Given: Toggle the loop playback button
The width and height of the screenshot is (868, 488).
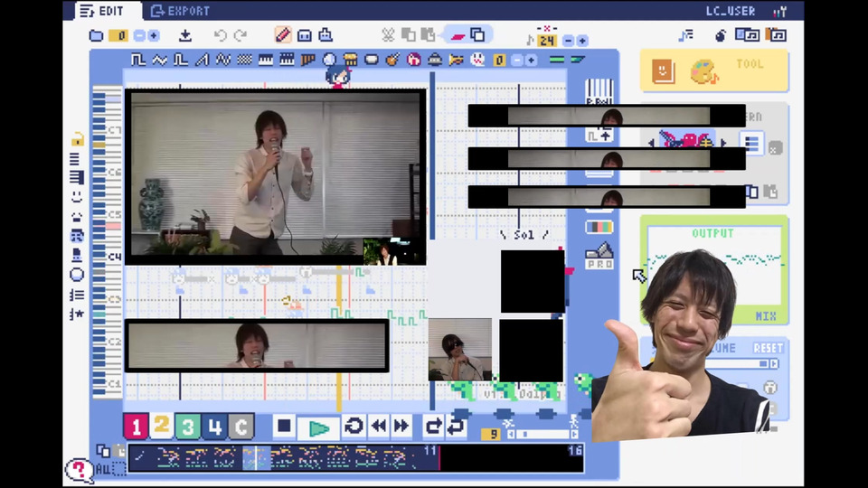Looking at the screenshot, I should tap(354, 426).
